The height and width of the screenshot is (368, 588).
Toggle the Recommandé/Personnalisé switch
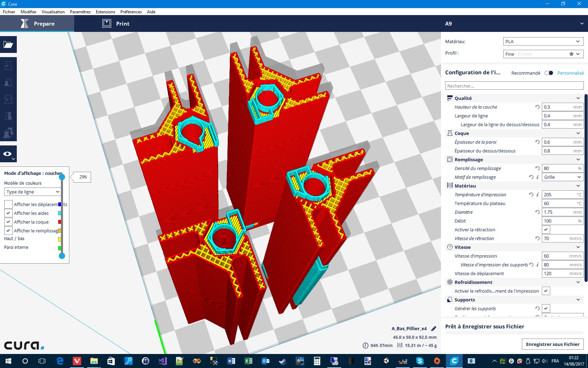(549, 73)
